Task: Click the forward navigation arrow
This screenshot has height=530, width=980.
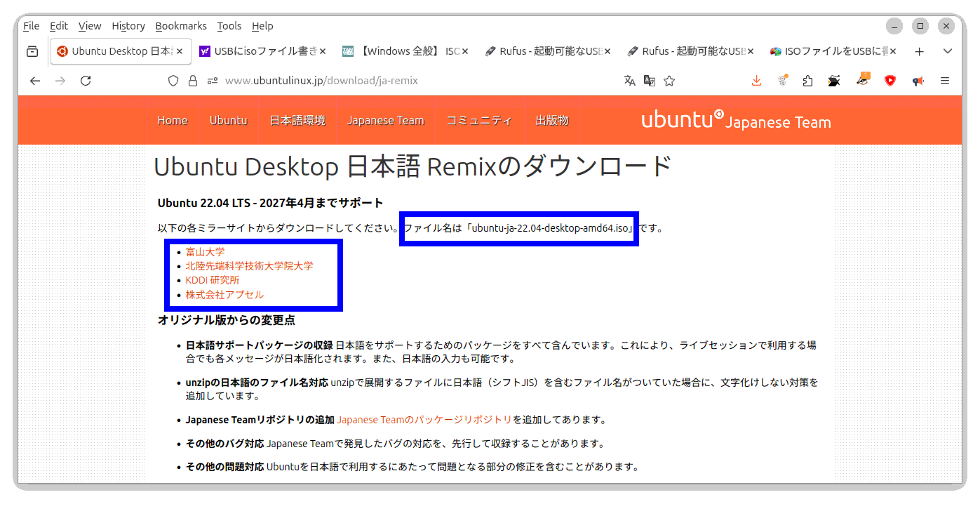Action: click(60, 81)
